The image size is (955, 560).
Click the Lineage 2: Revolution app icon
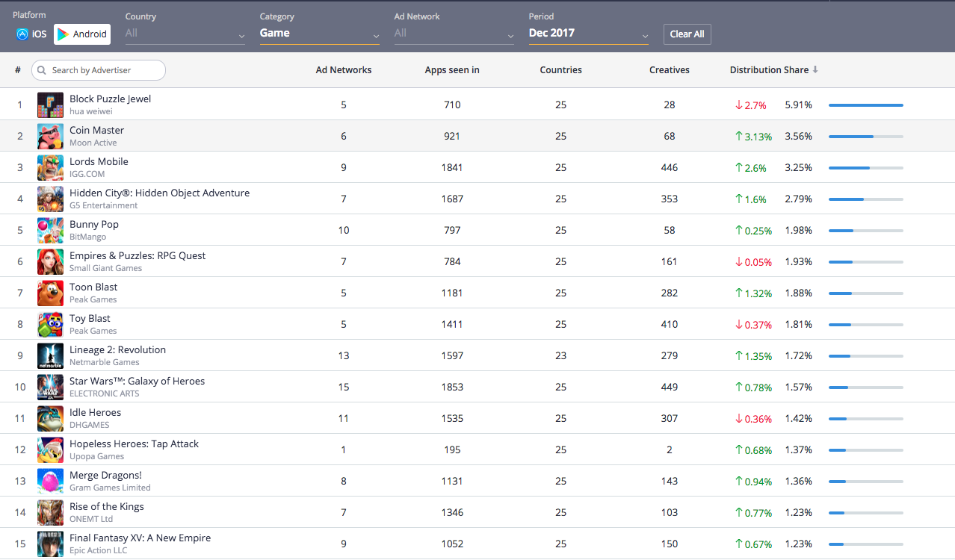(x=51, y=356)
